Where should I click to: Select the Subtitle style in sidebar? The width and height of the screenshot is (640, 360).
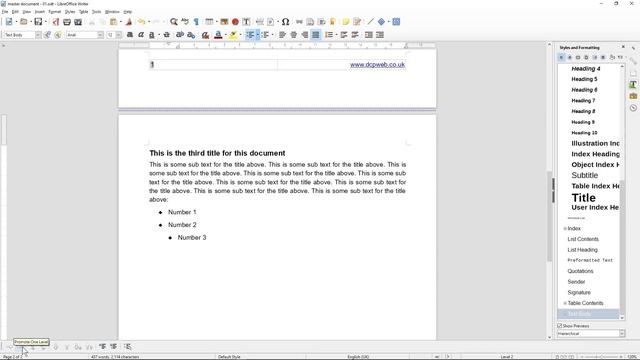click(584, 175)
